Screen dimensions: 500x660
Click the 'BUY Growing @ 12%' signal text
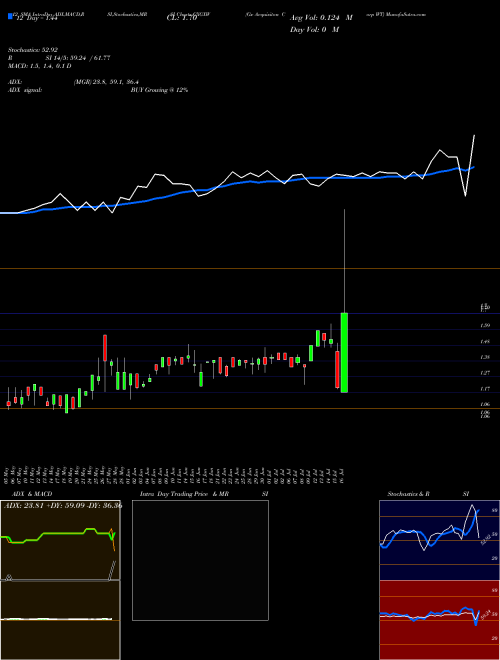(159, 90)
